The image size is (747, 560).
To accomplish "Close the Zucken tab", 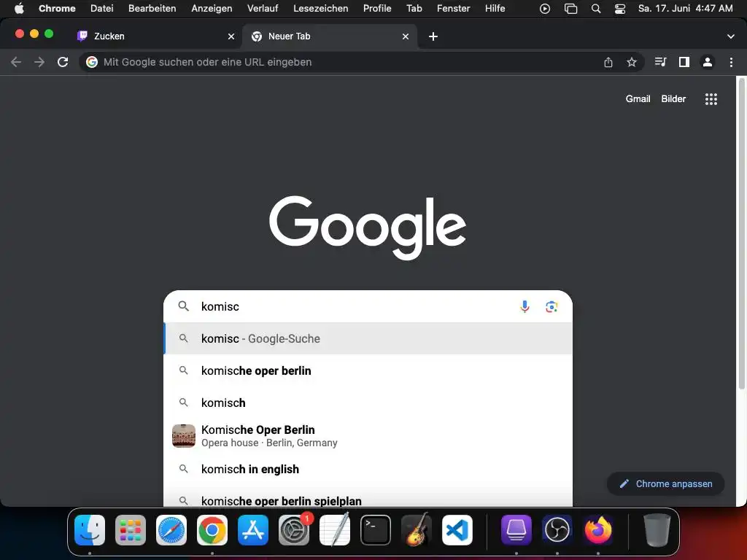I will [231, 36].
